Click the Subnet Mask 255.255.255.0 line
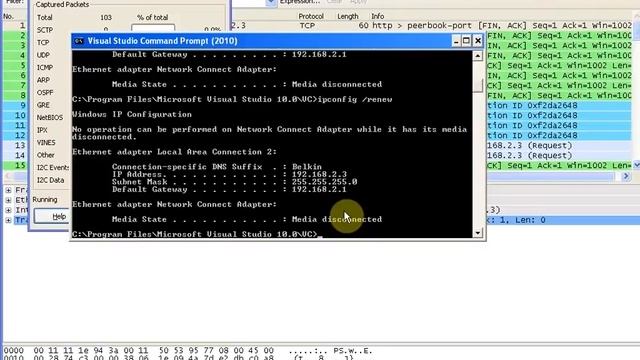The image size is (640, 360). pos(234,182)
